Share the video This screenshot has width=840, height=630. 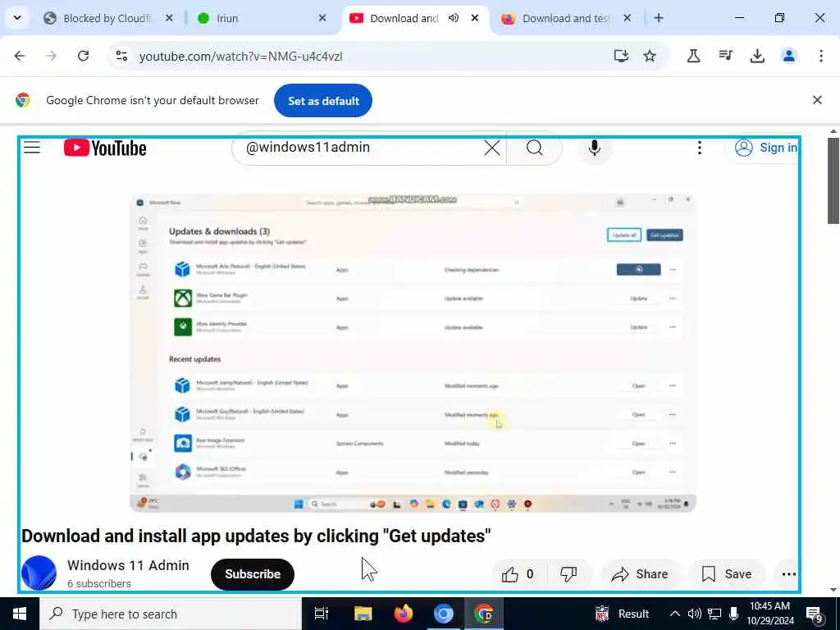tap(641, 574)
